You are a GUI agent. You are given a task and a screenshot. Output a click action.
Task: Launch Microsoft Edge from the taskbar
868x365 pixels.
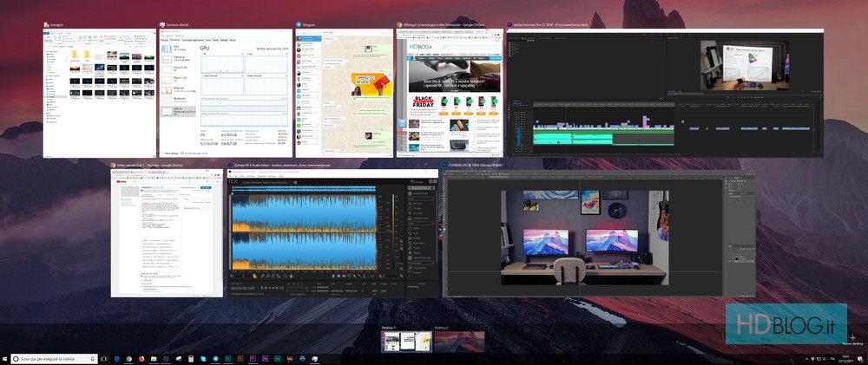(x=117, y=359)
